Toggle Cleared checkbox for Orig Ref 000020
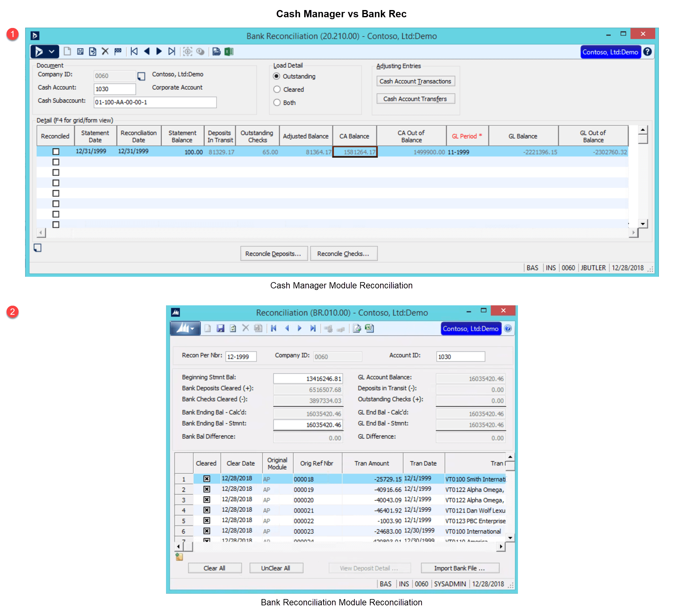 coord(207,500)
